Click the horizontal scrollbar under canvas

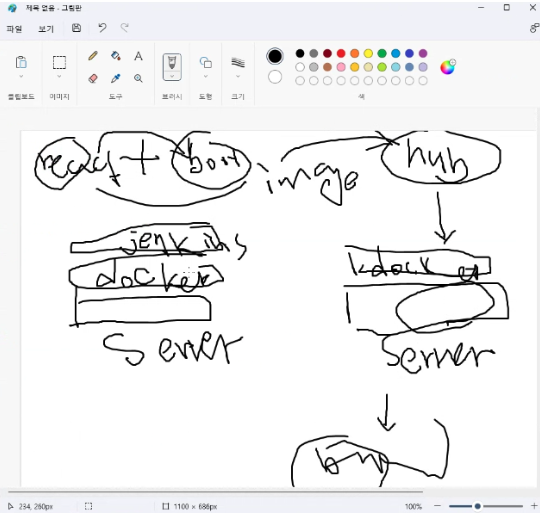215,491
